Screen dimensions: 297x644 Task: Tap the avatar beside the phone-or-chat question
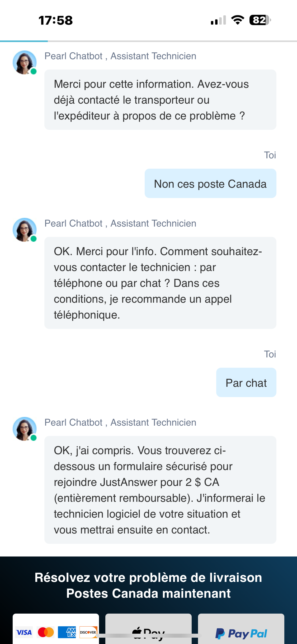pos(25,230)
